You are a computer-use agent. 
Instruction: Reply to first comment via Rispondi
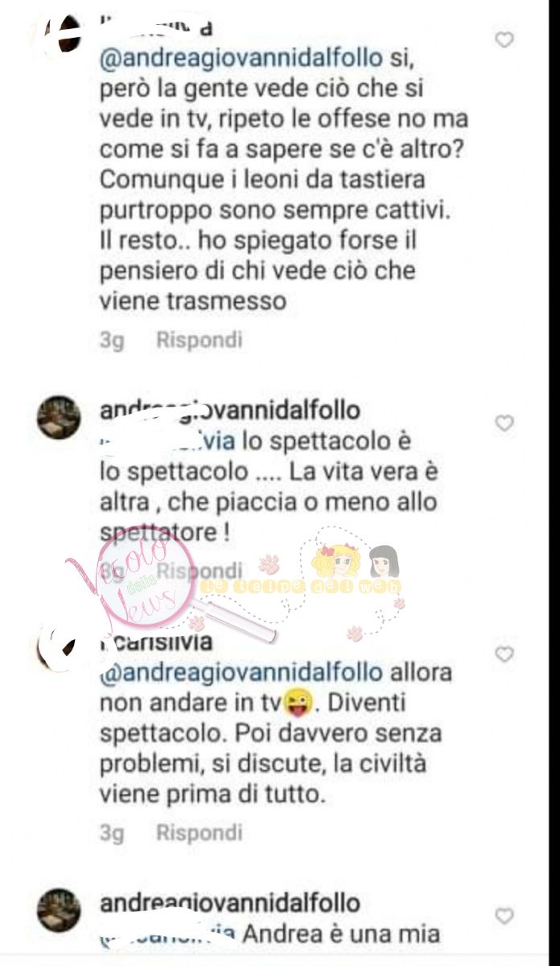click(x=199, y=341)
